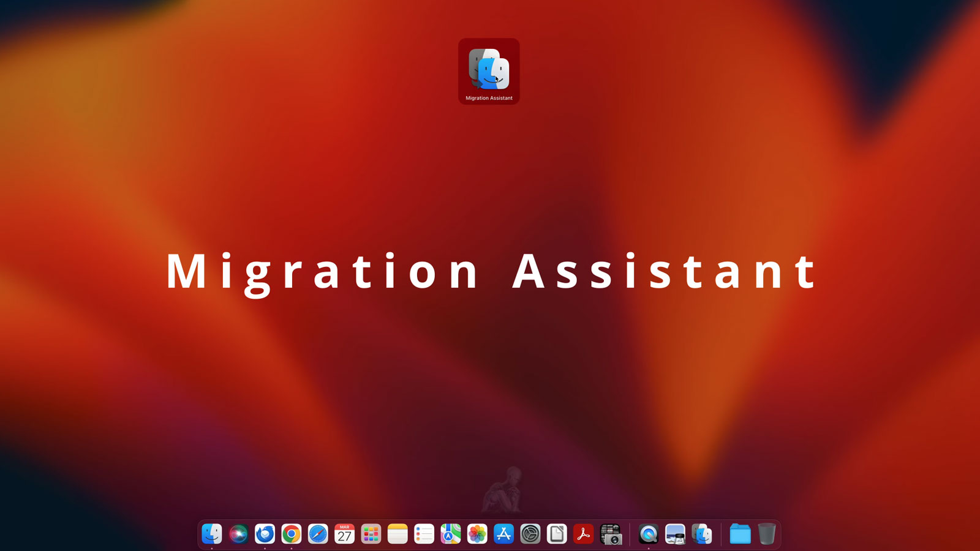Viewport: 980px width, 551px height.
Task: Open the Photos app in the Dock
Action: pos(477,534)
